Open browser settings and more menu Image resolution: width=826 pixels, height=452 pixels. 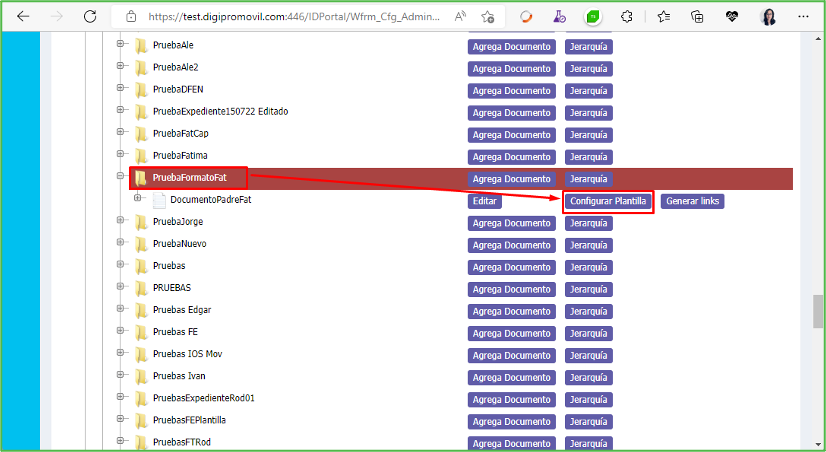(804, 17)
